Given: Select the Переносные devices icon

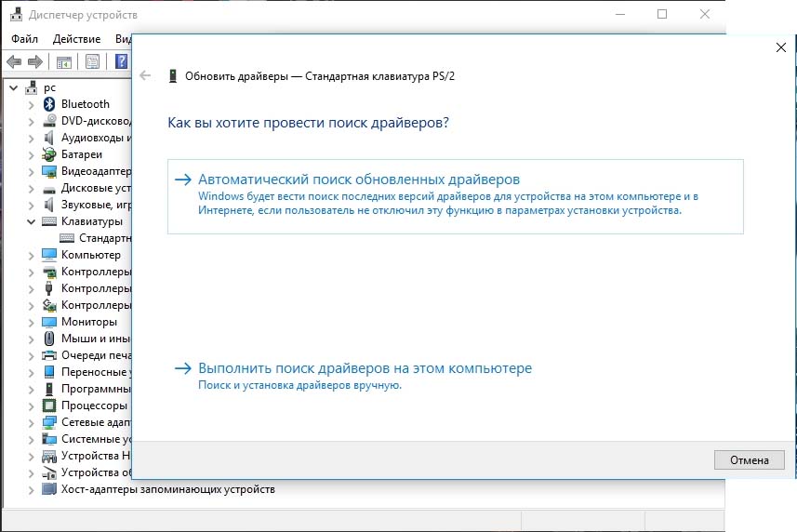Looking at the screenshot, I should pos(49,372).
